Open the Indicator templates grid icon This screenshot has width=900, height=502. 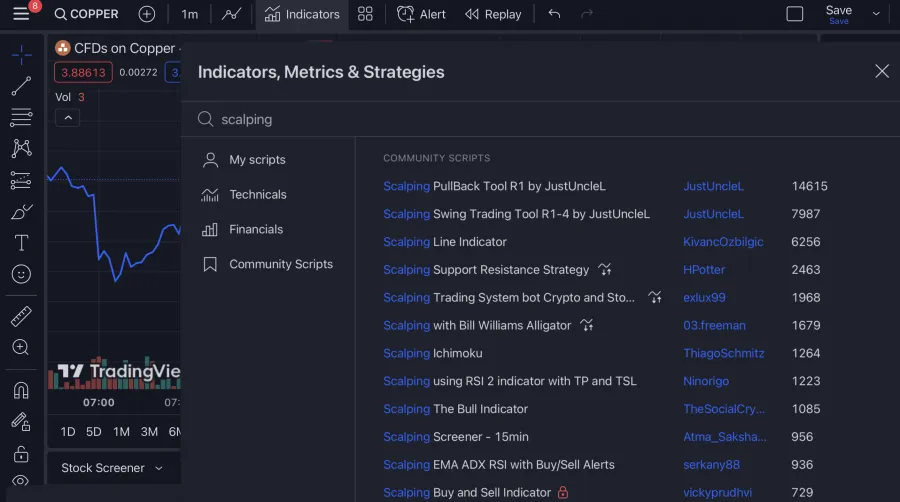click(365, 14)
